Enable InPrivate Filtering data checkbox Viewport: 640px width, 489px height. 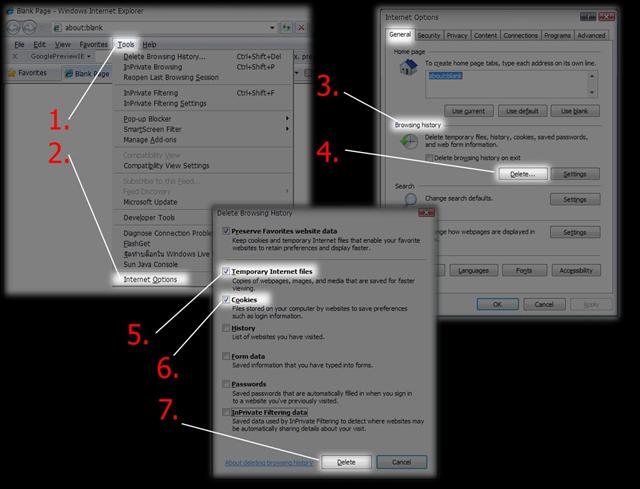(x=226, y=412)
